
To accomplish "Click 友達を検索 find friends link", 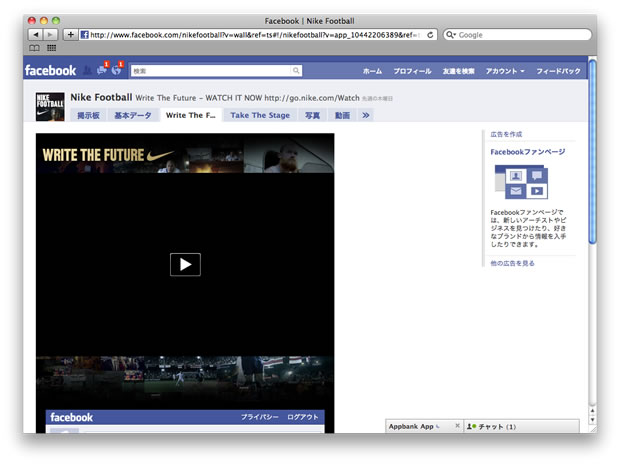I will coord(459,71).
